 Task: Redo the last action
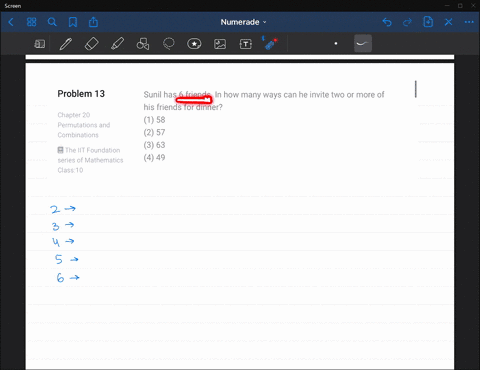[x=407, y=22]
